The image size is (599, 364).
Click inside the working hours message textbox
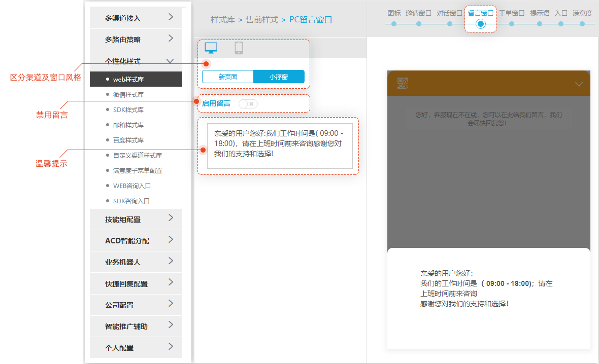[x=280, y=145]
